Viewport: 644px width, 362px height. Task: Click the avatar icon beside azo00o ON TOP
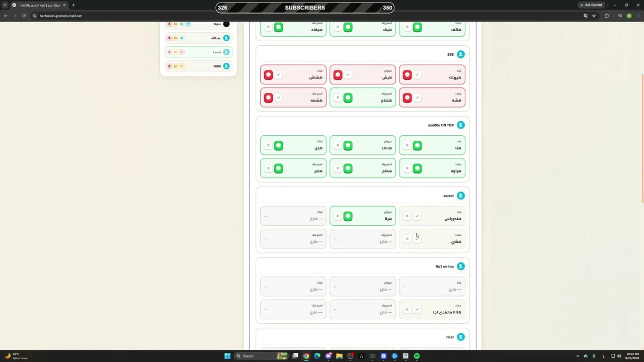460,125
